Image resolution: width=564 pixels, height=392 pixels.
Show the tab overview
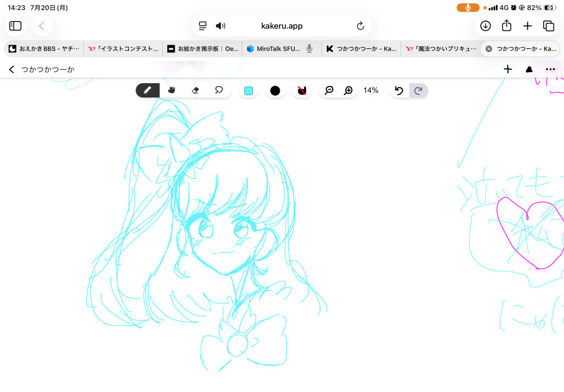coord(549,26)
